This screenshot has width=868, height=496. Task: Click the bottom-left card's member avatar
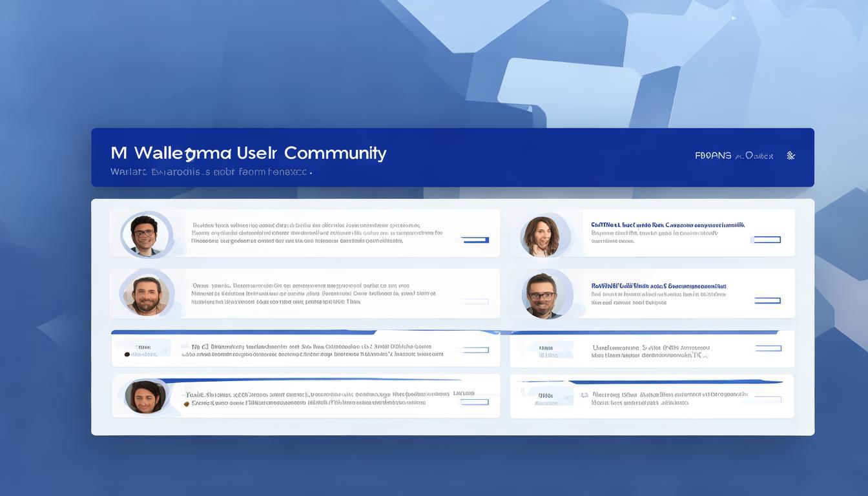(145, 396)
